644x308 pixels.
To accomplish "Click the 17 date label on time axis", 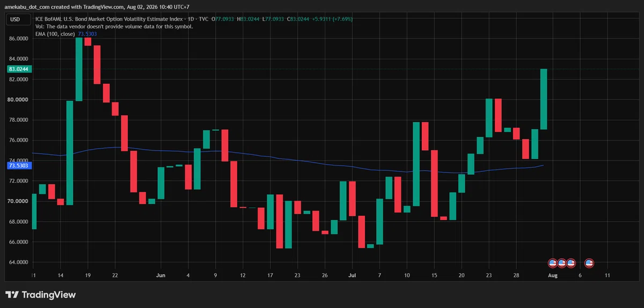I will [269, 275].
